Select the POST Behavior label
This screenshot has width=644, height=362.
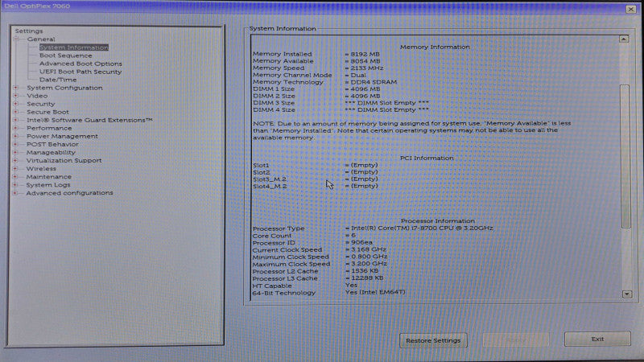coord(52,145)
